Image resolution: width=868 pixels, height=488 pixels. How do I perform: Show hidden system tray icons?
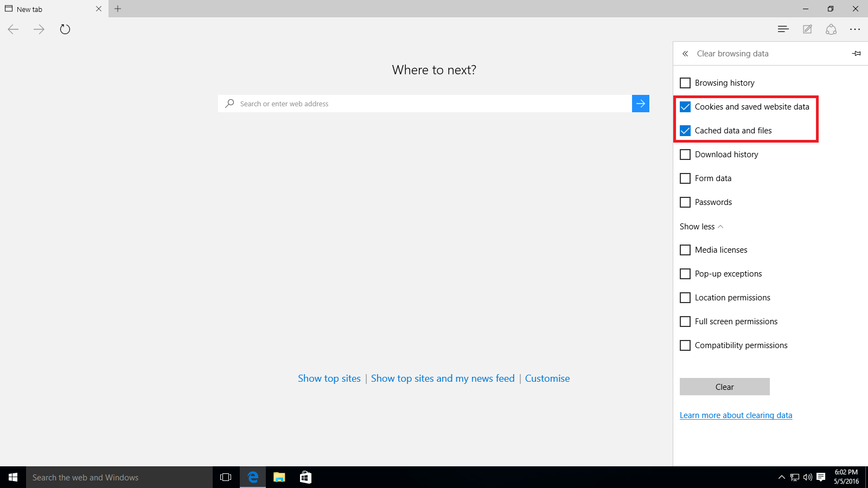pos(782,477)
